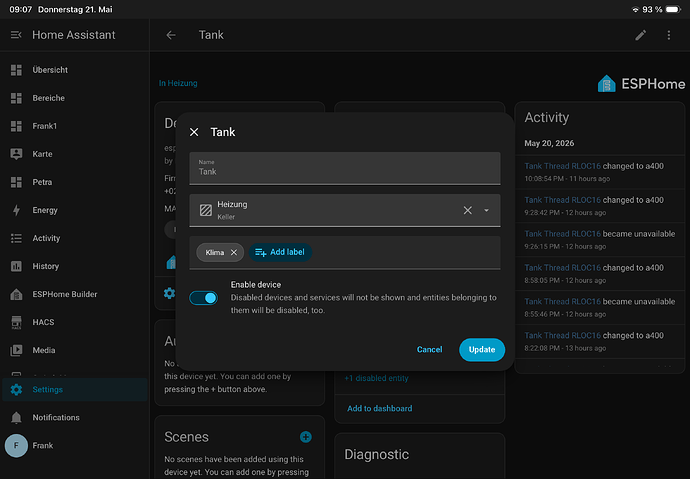The image size is (690, 479).
Task: Click the ESPHome logo
Action: pos(641,84)
